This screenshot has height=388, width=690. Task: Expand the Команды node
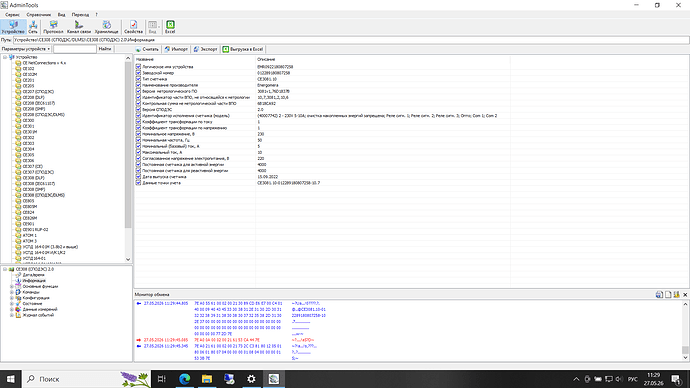click(12, 292)
